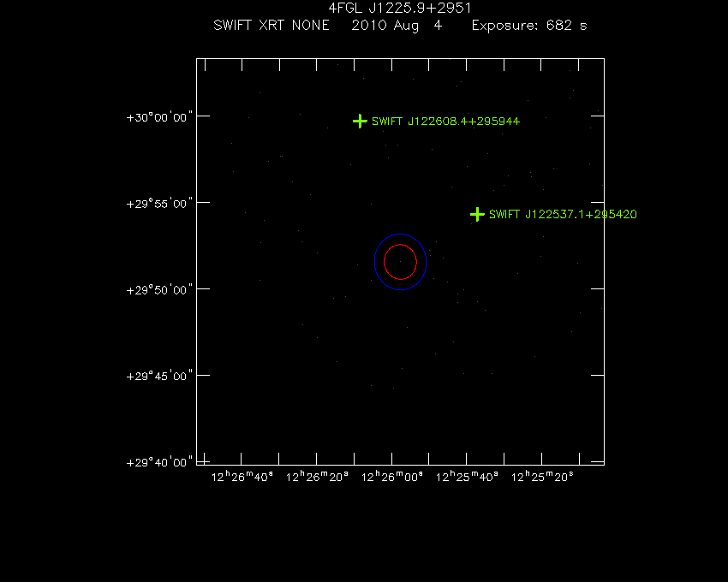Viewport: 728px width, 582px height.
Task: Click the 2010 Aug 4 observation date
Action: point(397,26)
